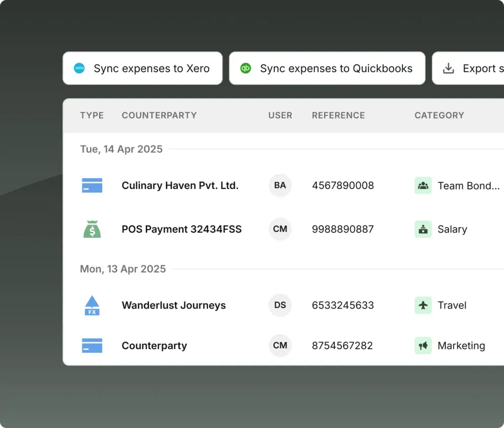Select reference number 6533245633
The image size is (504, 428).
pos(343,305)
